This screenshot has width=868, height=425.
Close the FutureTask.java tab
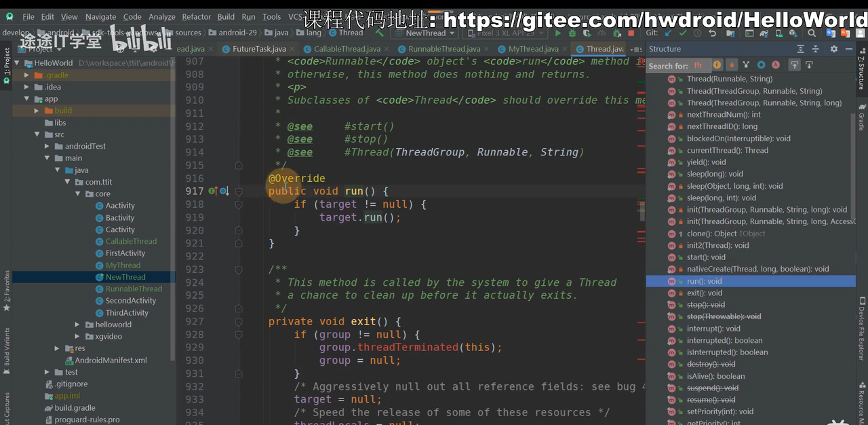tap(292, 49)
